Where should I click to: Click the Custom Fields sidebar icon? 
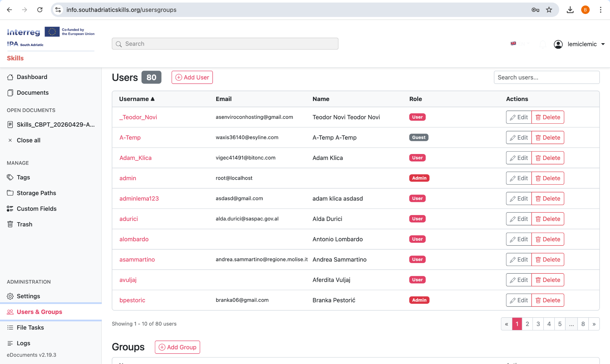click(x=10, y=209)
